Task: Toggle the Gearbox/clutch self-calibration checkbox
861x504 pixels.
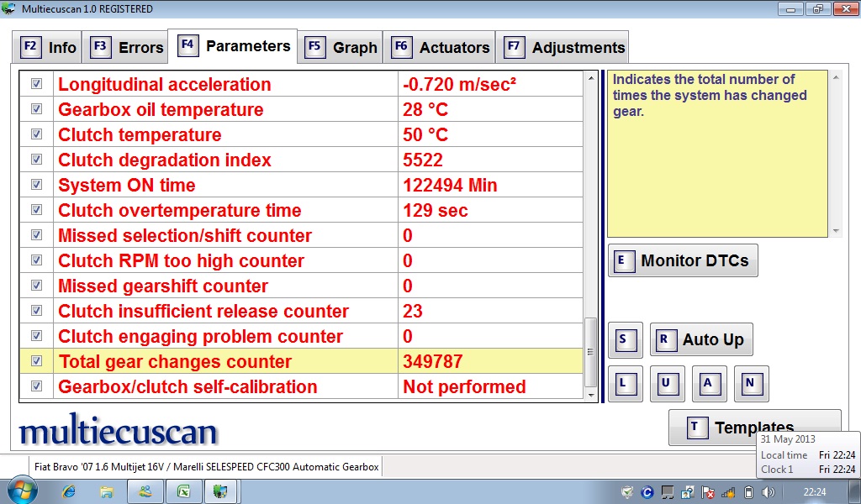Action: (x=36, y=386)
